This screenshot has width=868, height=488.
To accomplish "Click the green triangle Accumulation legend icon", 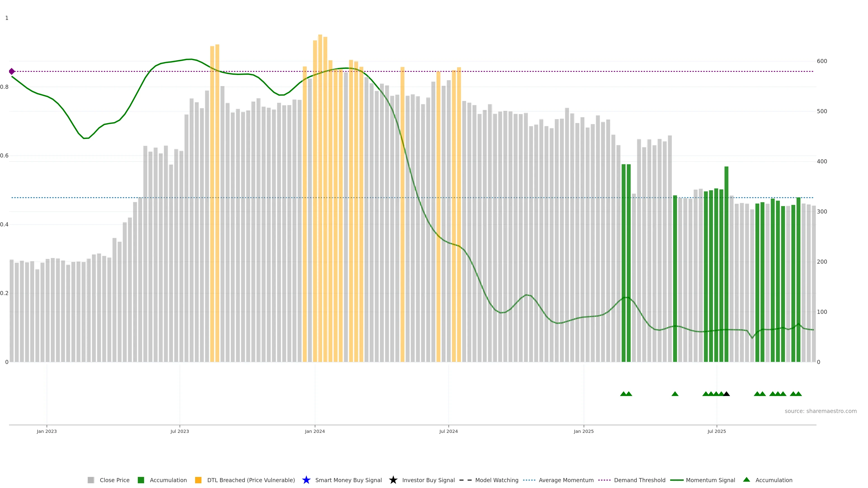I will (746, 480).
